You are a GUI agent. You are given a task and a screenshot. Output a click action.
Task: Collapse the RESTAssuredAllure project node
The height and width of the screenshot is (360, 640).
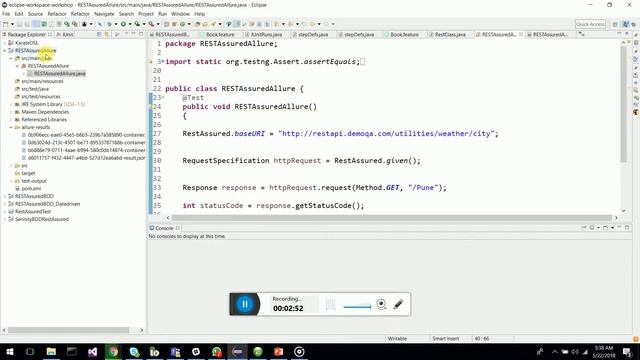pos(4,51)
